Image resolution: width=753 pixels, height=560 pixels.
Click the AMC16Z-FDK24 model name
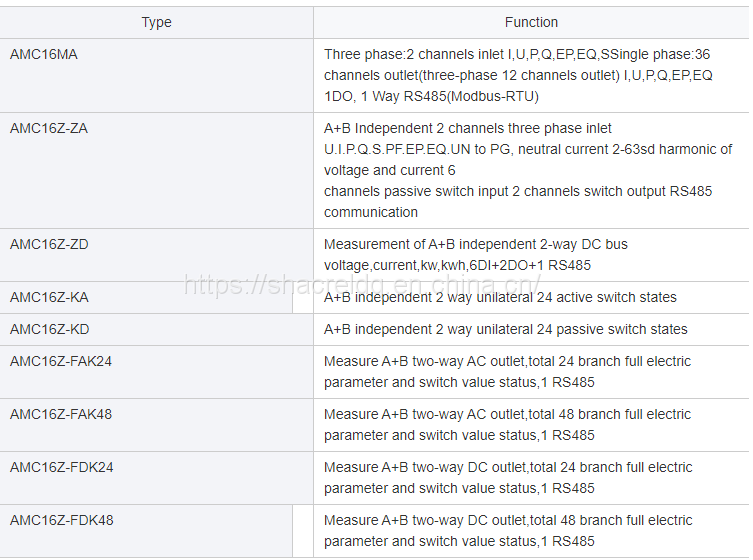point(61,467)
